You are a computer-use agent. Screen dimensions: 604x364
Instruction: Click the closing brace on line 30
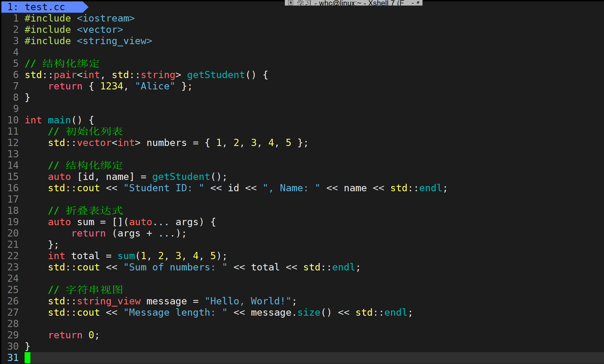click(x=27, y=346)
